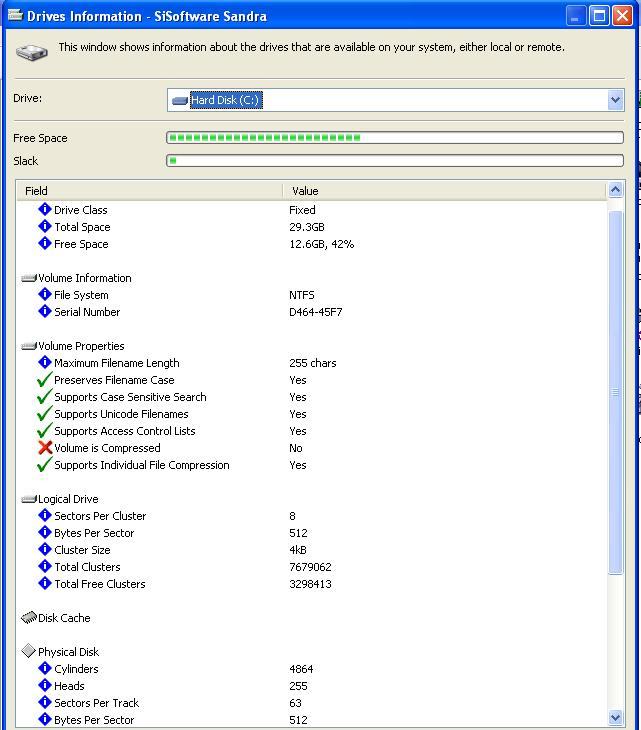Select the Volume Properties section row
Viewport: 641px width, 730px height.
point(312,346)
